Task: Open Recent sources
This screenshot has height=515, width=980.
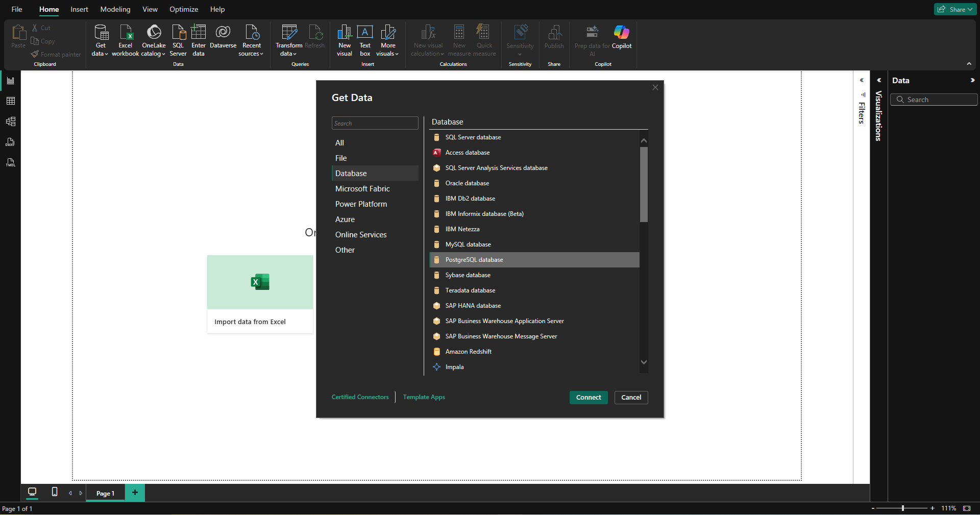Action: [251, 40]
